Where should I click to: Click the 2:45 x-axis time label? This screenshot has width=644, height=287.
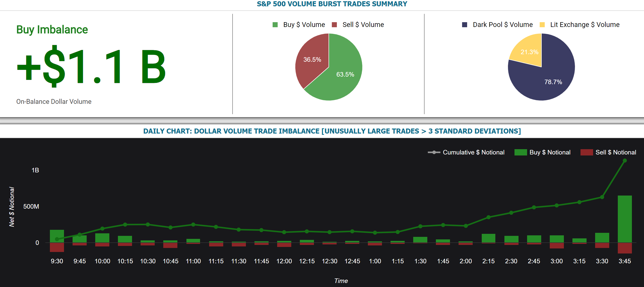point(534,261)
